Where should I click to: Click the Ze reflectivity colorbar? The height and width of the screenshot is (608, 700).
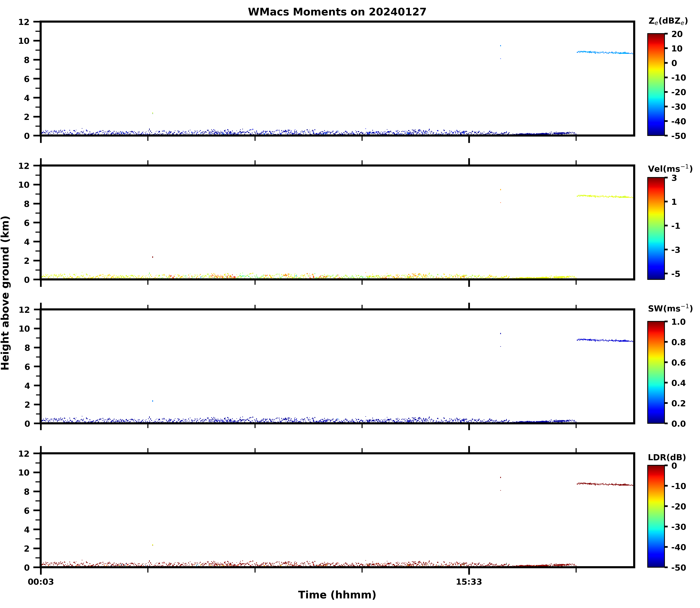(x=656, y=85)
